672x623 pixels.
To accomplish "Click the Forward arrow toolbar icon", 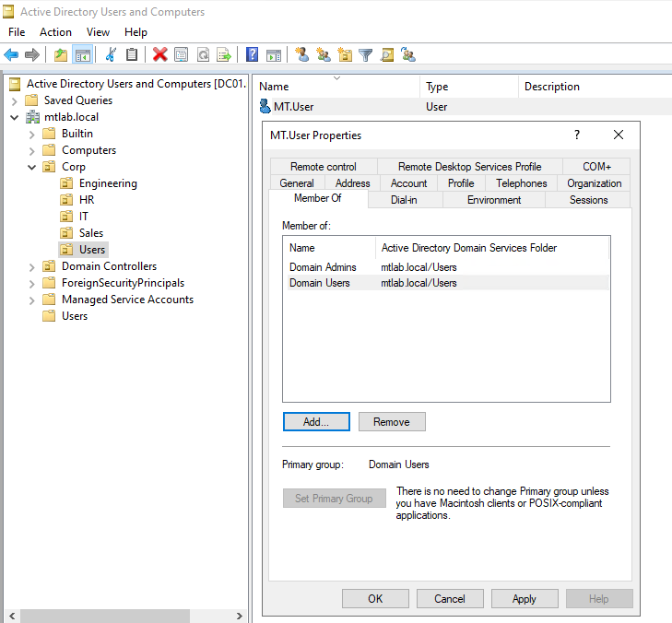I will pyautogui.click(x=32, y=55).
